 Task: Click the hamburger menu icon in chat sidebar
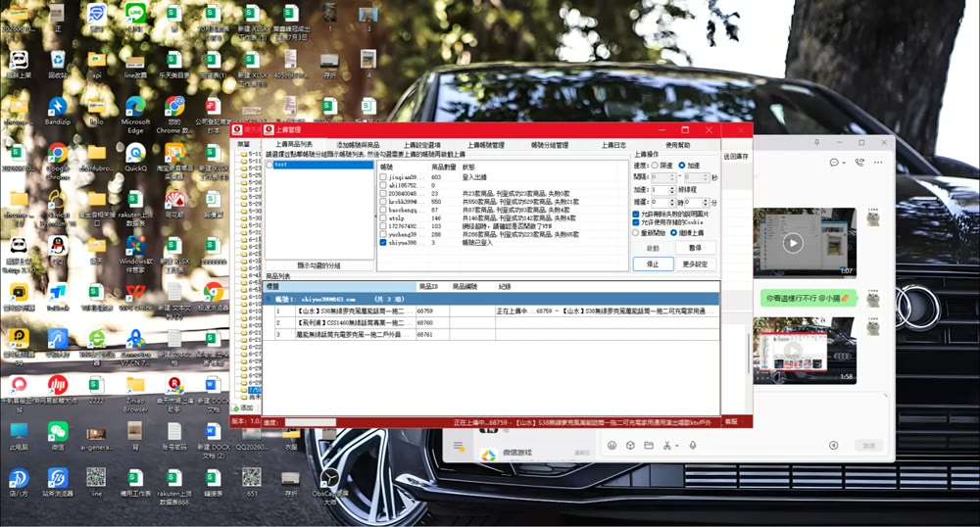pos(458,446)
